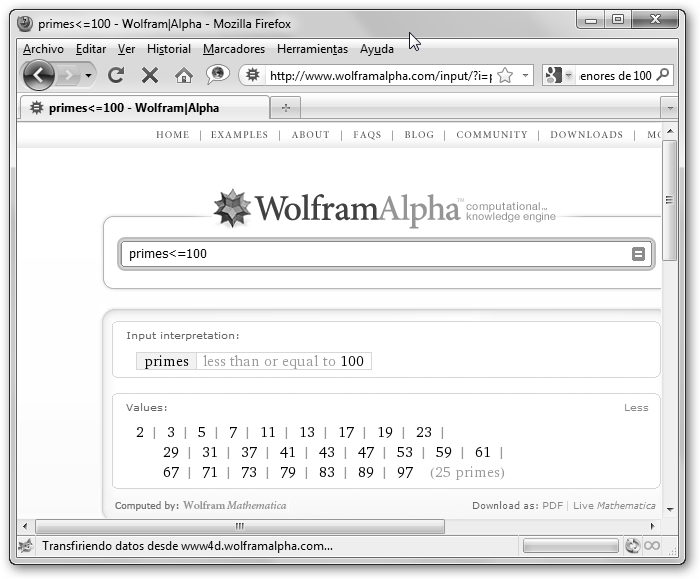
Task: Click the EXAMPLES navigation link
Action: [x=239, y=135]
